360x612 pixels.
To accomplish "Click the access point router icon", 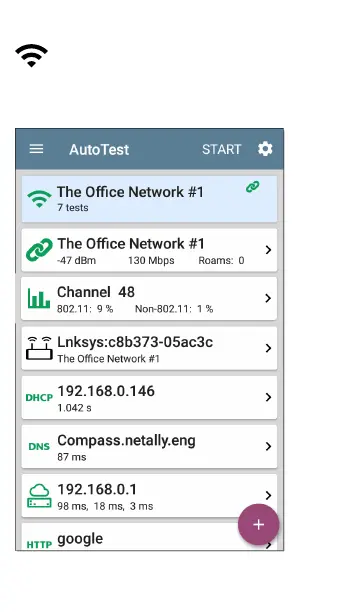I will point(39,348).
